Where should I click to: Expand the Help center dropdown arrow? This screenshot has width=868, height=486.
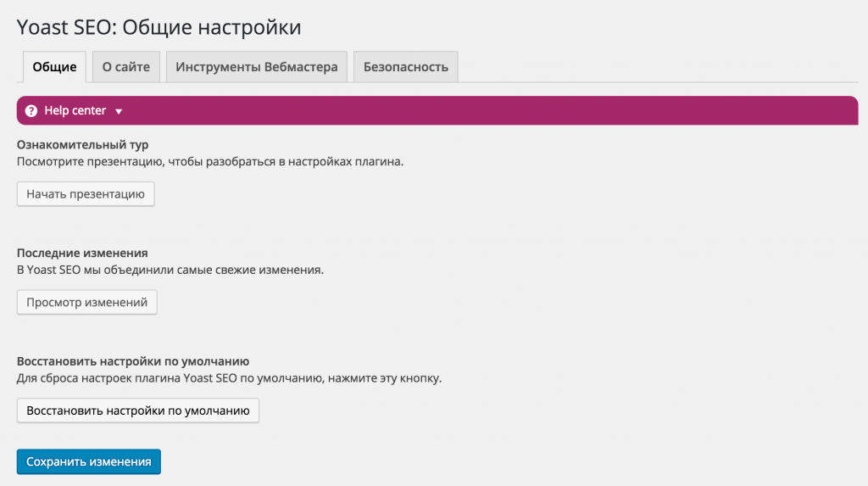click(119, 111)
